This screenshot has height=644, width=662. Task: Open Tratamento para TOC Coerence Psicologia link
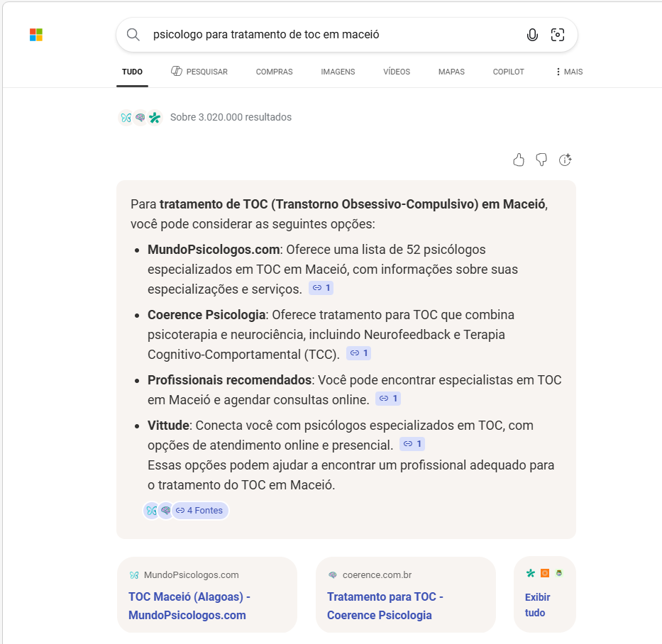(x=385, y=606)
